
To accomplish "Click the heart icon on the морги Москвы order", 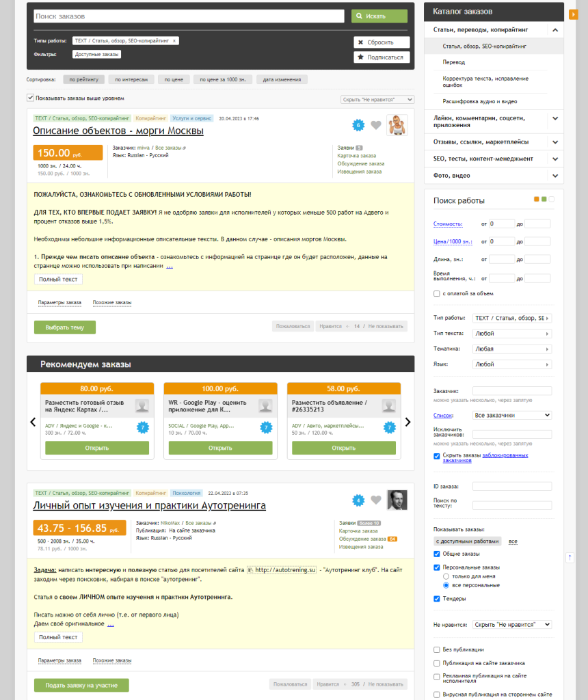I will pos(375,125).
